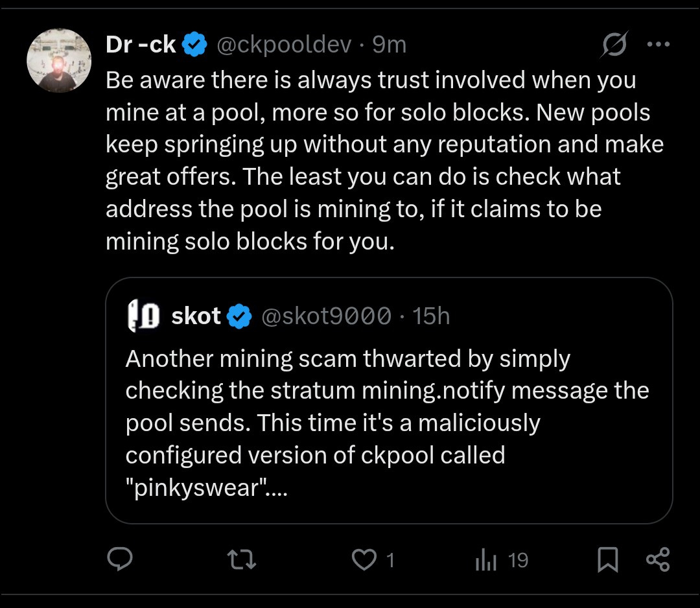The width and height of the screenshot is (700, 608).
Task: Reply to Dr -ck's post
Action: (x=119, y=559)
